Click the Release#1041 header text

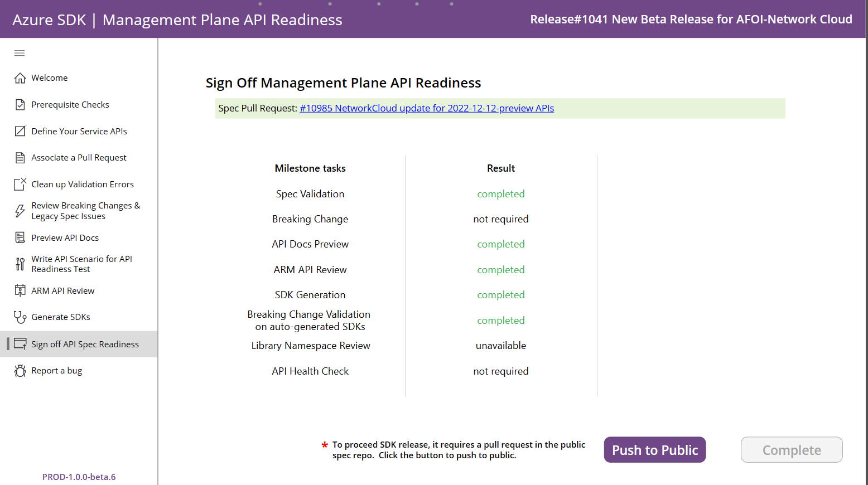point(691,18)
